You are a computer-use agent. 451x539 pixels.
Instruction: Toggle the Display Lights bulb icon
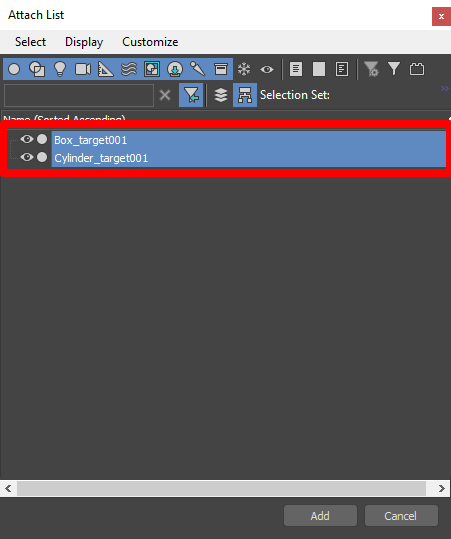point(60,69)
